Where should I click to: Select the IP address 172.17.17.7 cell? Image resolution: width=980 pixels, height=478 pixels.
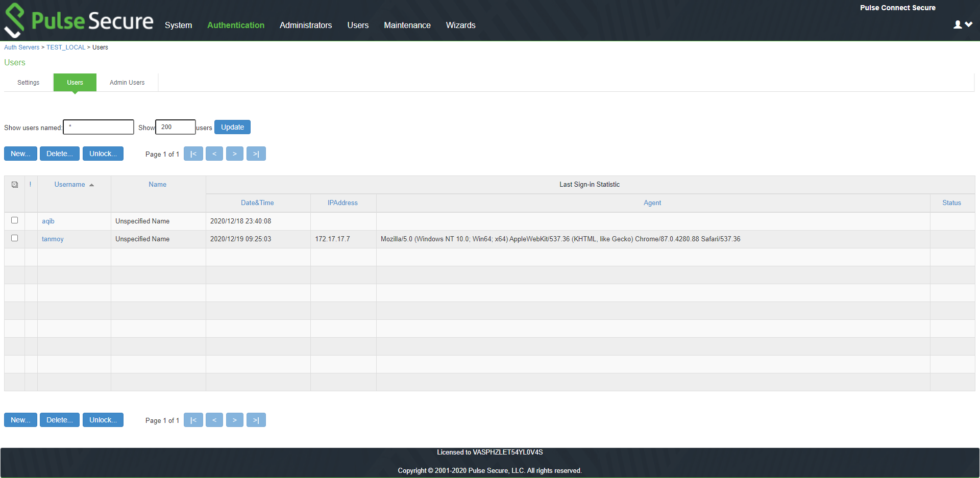click(344, 239)
